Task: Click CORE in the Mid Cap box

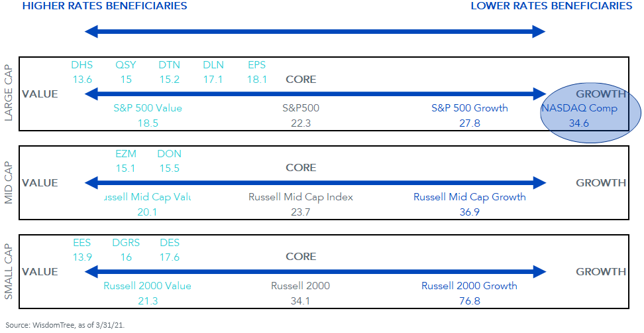Action: [x=301, y=168]
